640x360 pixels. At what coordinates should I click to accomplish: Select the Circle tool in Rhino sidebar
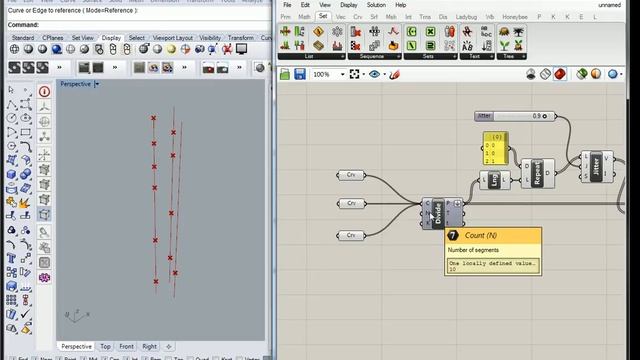(11, 118)
